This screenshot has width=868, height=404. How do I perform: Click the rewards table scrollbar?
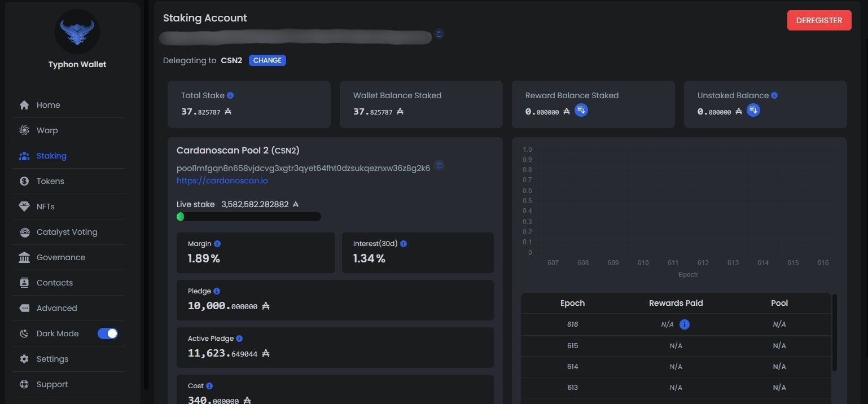pyautogui.click(x=835, y=332)
